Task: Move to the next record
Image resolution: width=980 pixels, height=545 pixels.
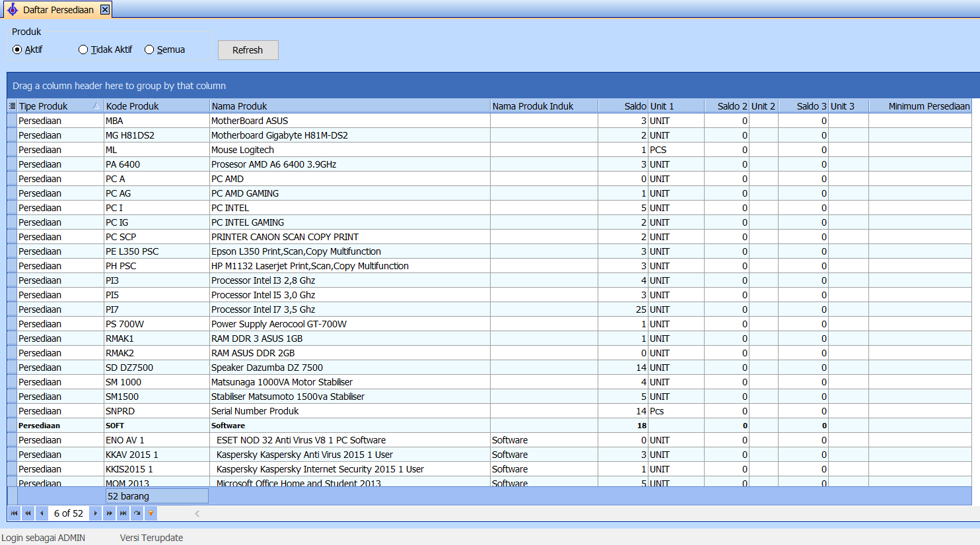Action: (x=96, y=513)
